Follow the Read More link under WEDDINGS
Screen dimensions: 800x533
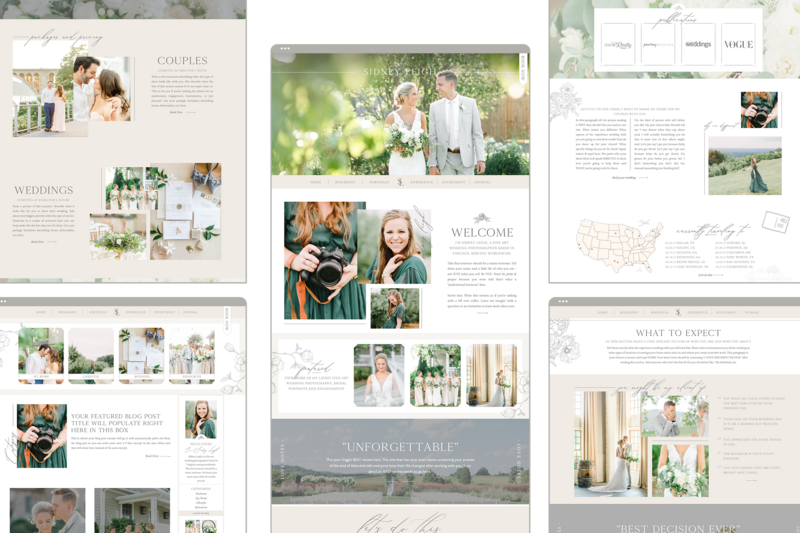(x=37, y=241)
